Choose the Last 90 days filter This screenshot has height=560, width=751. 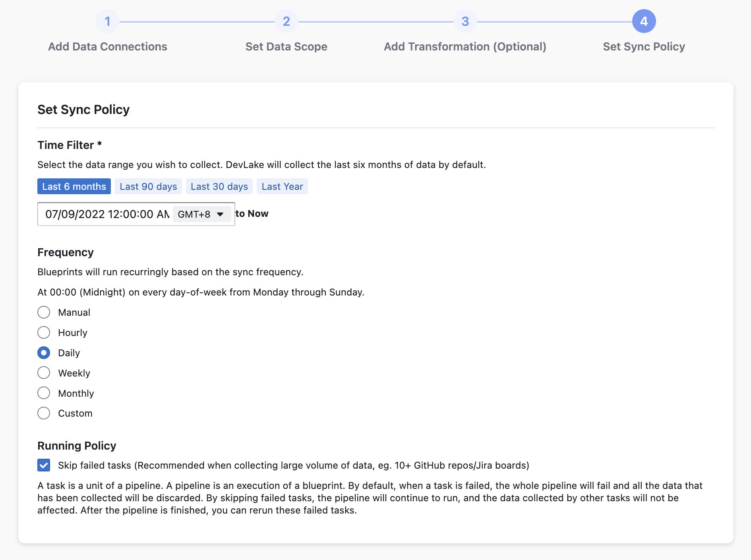pyautogui.click(x=148, y=187)
